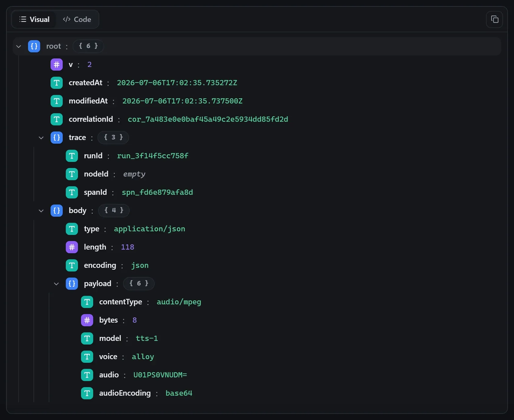Click the text type icon for encoding
The width and height of the screenshot is (514, 420).
pos(72,265)
